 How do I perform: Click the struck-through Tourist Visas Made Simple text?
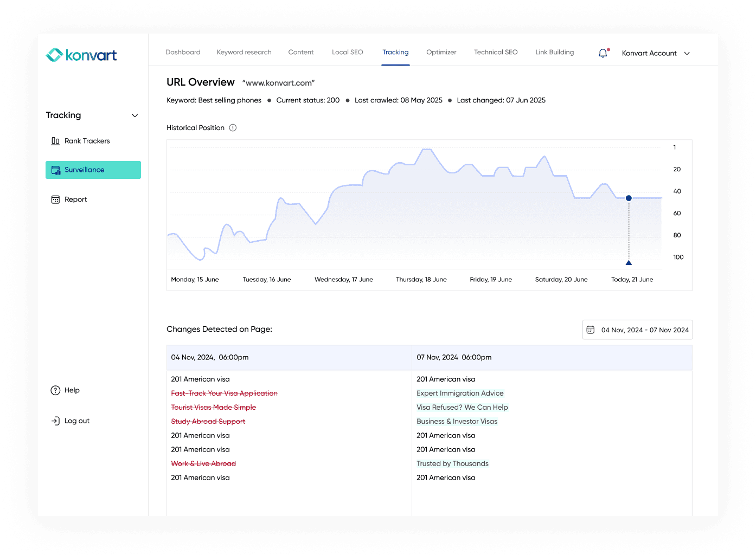tap(213, 408)
